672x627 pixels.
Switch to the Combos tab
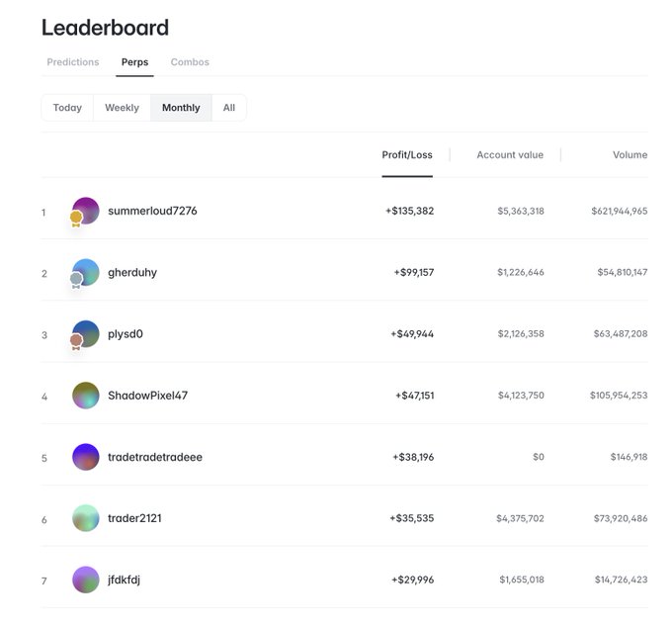pos(190,62)
